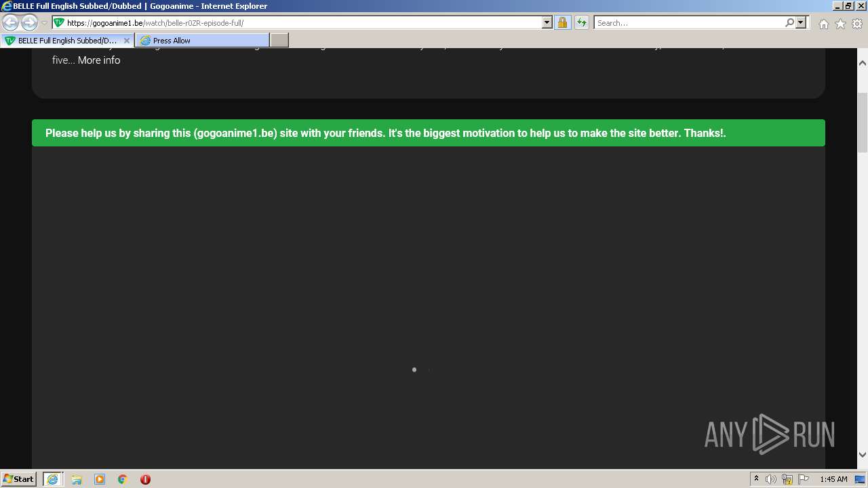Open Internet Explorer from the taskbar
The height and width of the screenshot is (488, 868).
pyautogui.click(x=53, y=479)
